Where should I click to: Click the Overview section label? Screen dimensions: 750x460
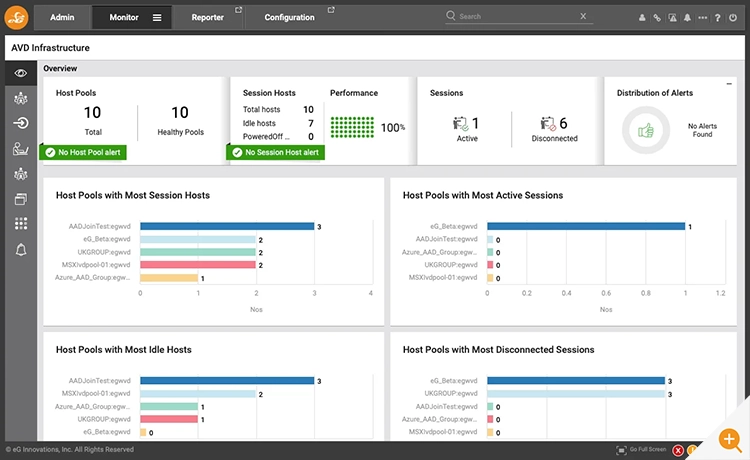coord(60,68)
